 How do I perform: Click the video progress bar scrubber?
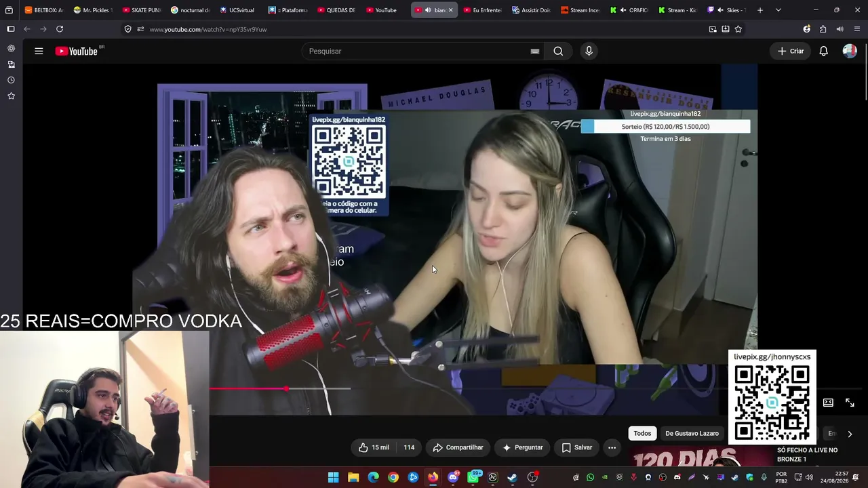pyautogui.click(x=286, y=388)
